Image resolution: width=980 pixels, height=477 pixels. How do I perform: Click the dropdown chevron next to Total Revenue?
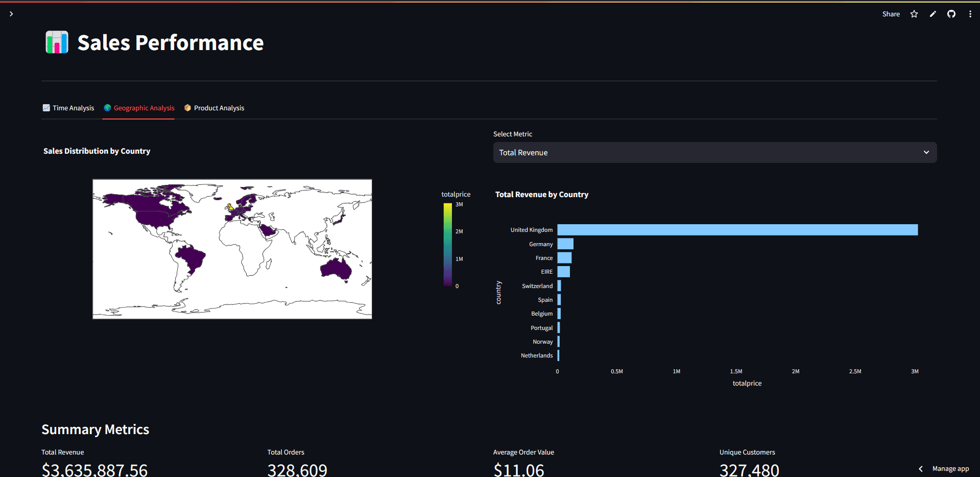926,152
